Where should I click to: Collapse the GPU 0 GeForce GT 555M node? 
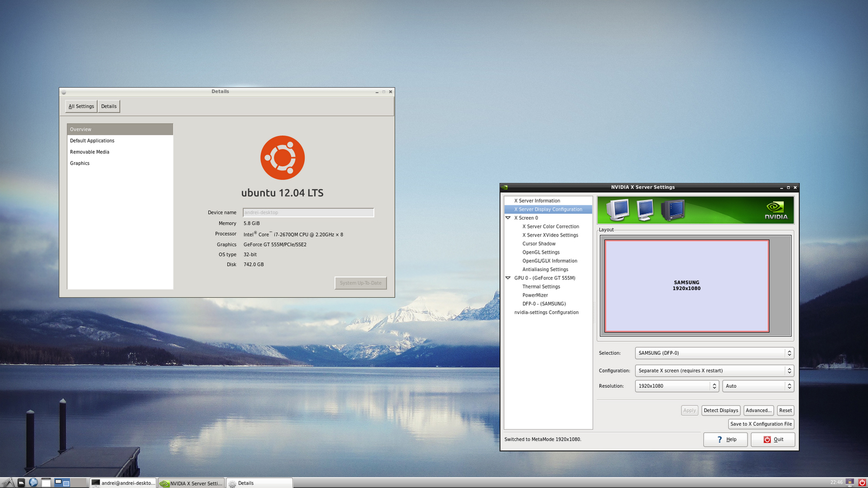click(x=508, y=278)
